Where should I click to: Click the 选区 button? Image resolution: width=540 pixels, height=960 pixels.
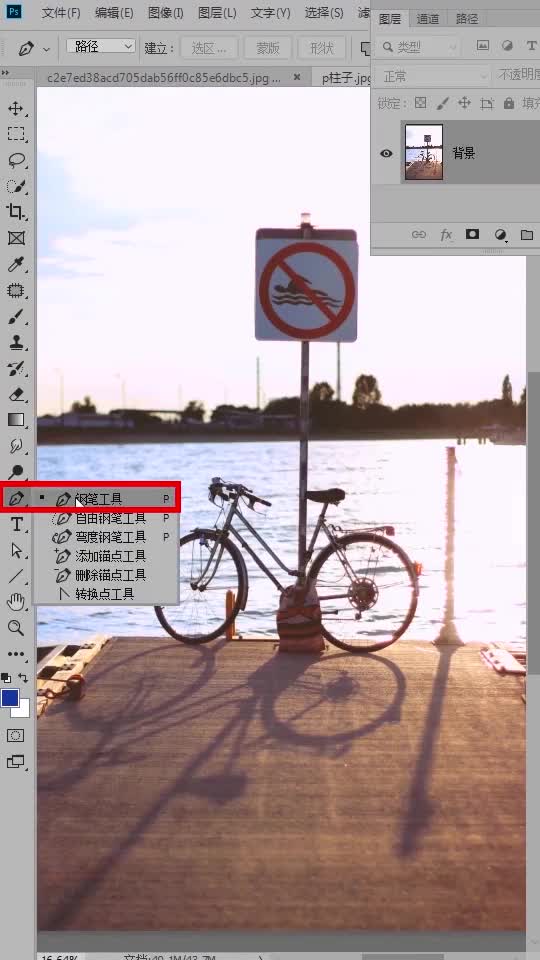pos(208,48)
